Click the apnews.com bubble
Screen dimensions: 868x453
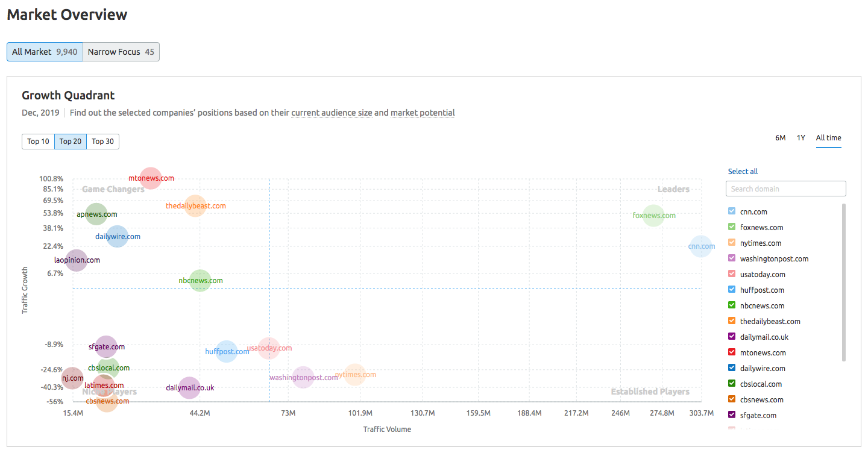coord(96,214)
